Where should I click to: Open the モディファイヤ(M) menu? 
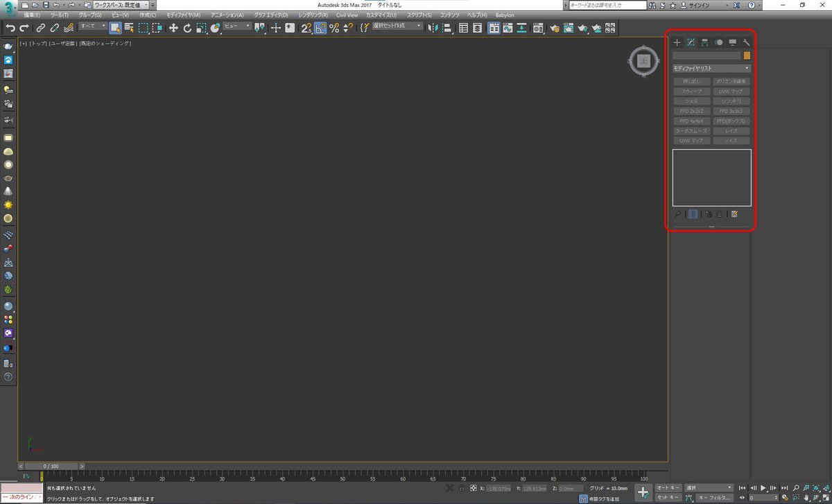pyautogui.click(x=184, y=15)
